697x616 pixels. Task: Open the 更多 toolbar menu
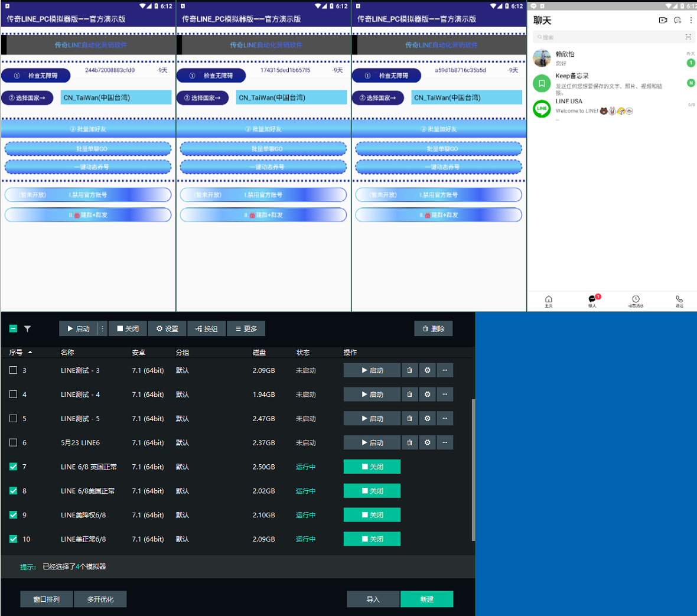tap(246, 329)
